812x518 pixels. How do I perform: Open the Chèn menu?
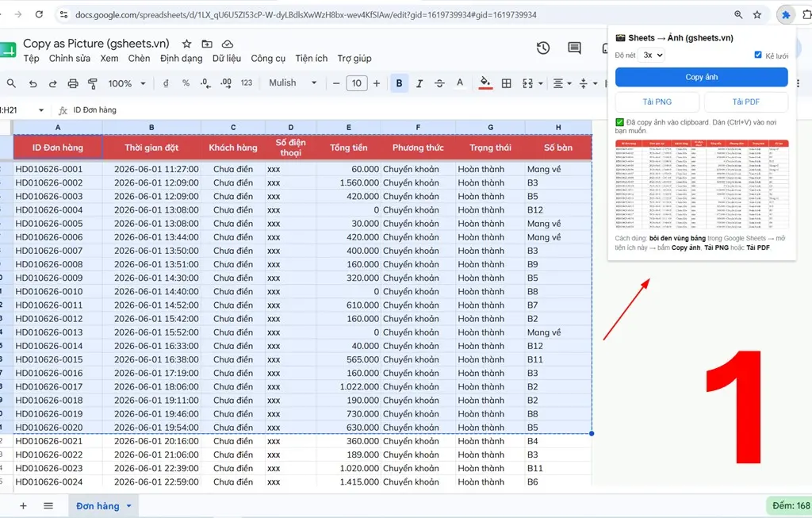[139, 59]
